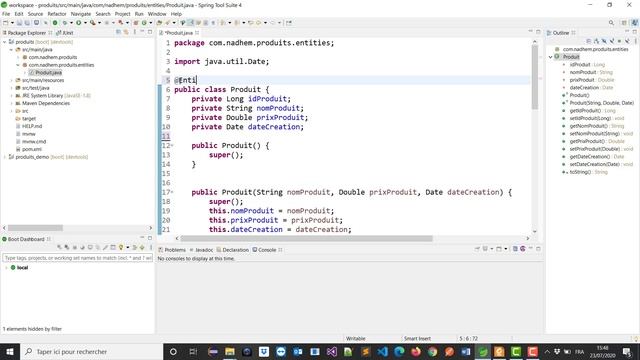Collapse the src/main/java folder

[x=11, y=49]
